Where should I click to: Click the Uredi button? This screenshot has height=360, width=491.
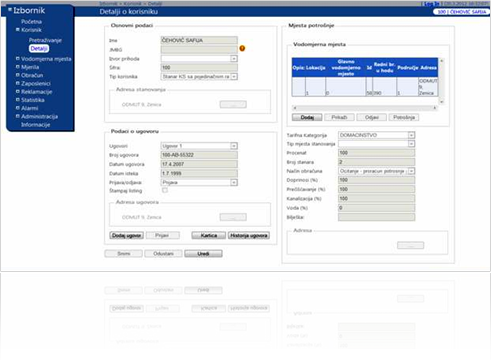click(x=203, y=254)
